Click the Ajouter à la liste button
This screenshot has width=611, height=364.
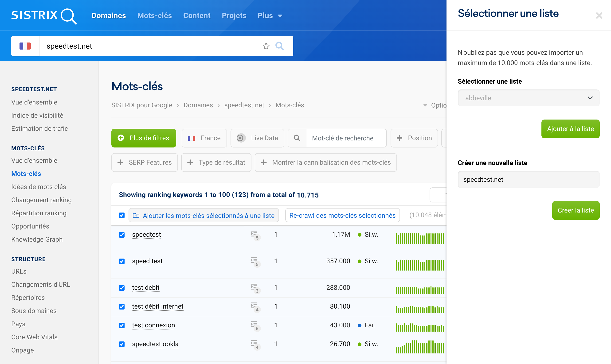pos(570,129)
